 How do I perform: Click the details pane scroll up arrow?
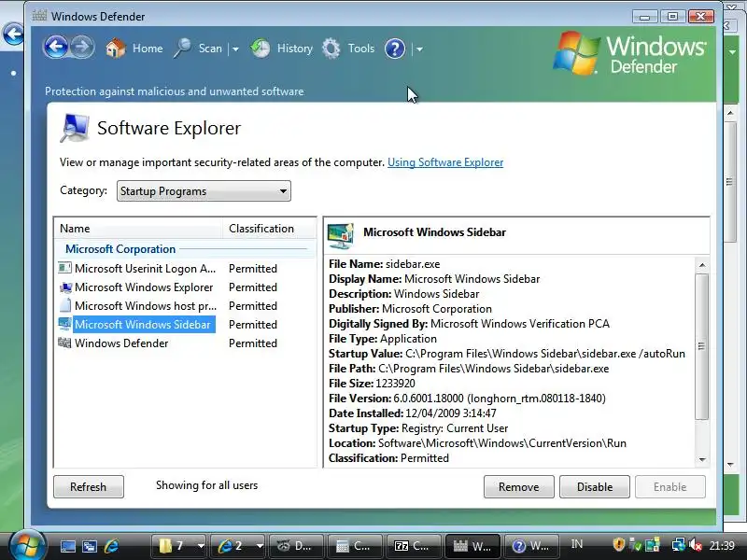pos(702,265)
